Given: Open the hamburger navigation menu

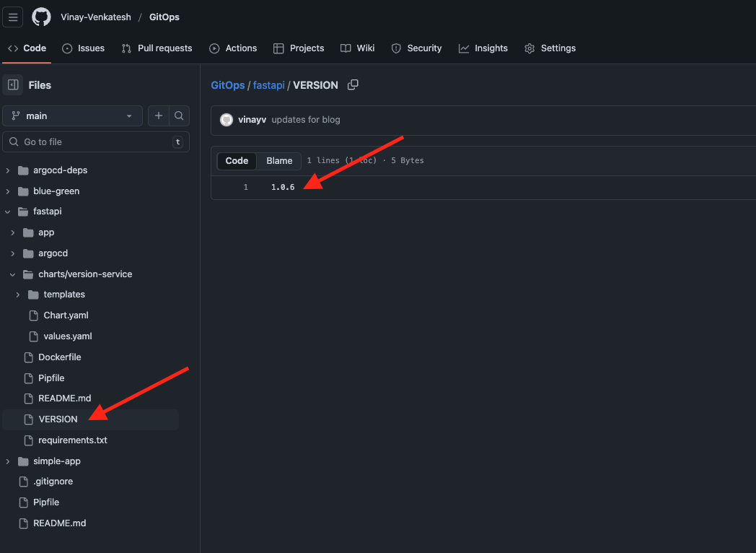Looking at the screenshot, I should [x=13, y=17].
